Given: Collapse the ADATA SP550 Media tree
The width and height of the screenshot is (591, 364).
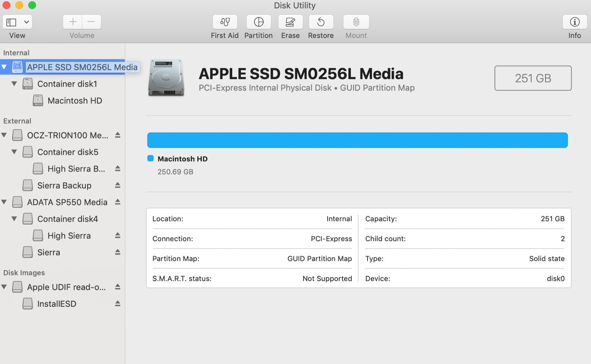Looking at the screenshot, I should pos(4,202).
